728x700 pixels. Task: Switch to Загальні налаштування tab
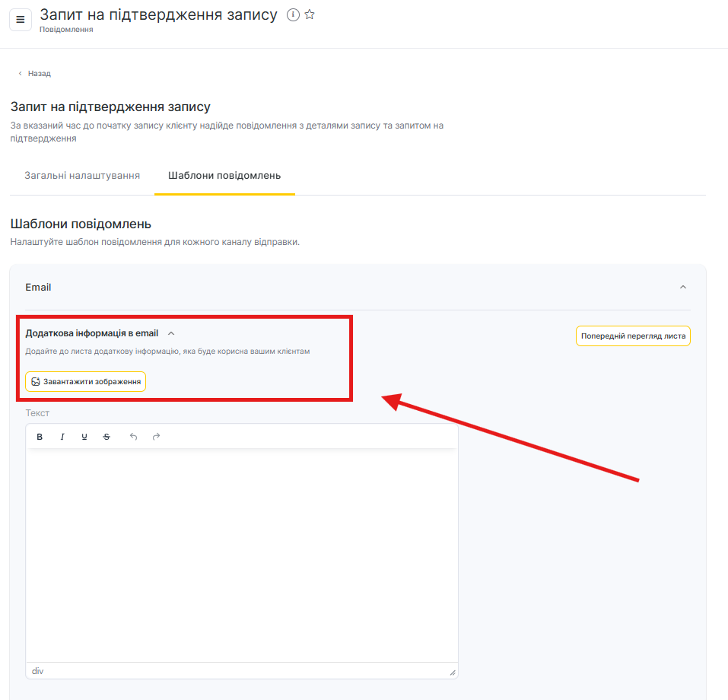82,176
